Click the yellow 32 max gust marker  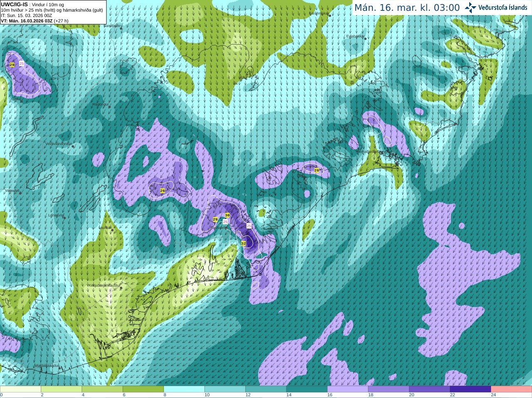click(244, 243)
